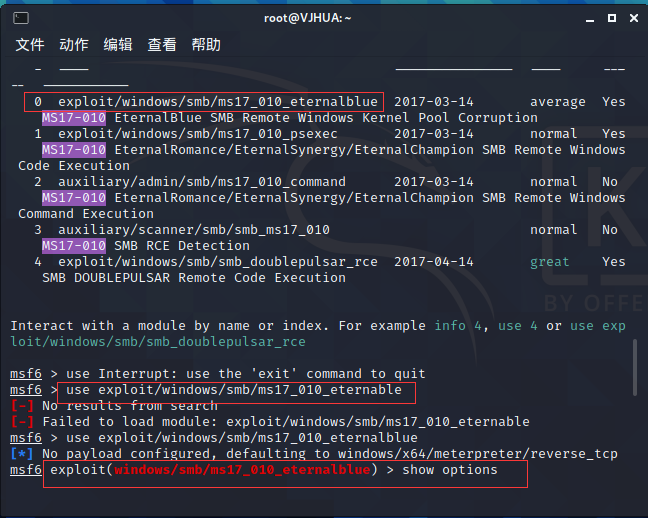Click 'use Interrupt' exit command message
The width and height of the screenshot is (648, 518).
(245, 374)
